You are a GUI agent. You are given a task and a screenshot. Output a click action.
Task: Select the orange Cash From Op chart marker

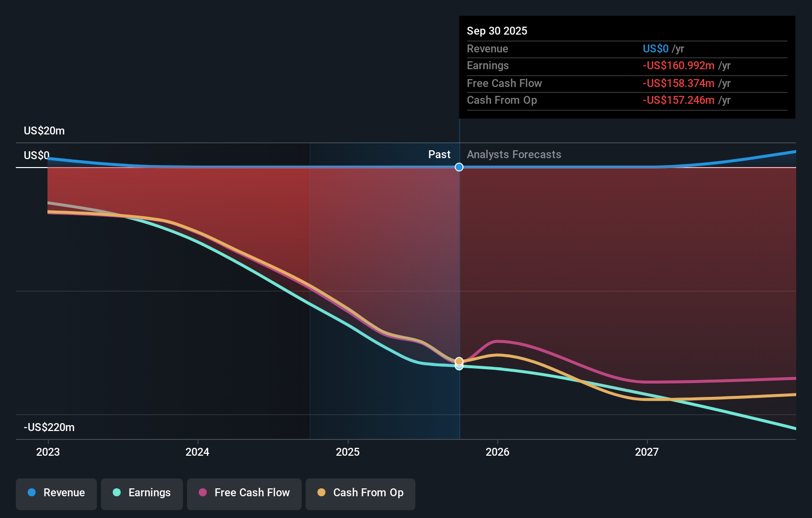459,361
